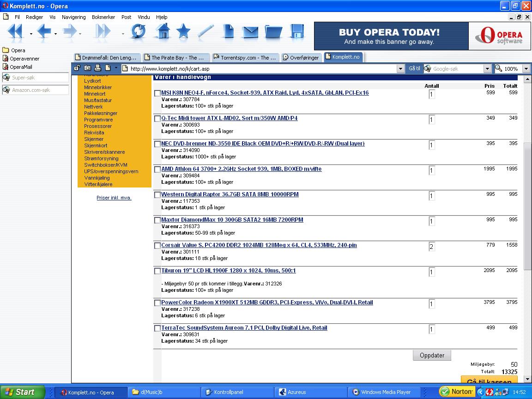Switch to the Overføringer tab
Screen dimensions: 532x399
point(301,57)
